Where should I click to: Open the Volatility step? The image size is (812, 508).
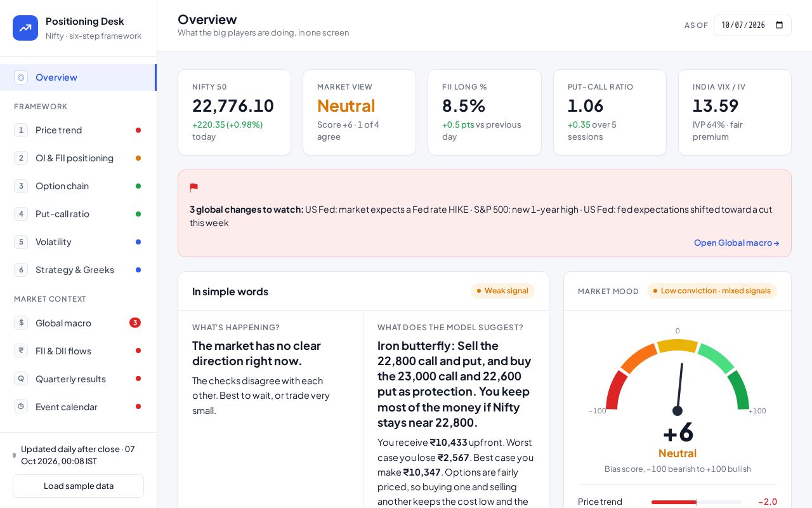click(x=78, y=242)
